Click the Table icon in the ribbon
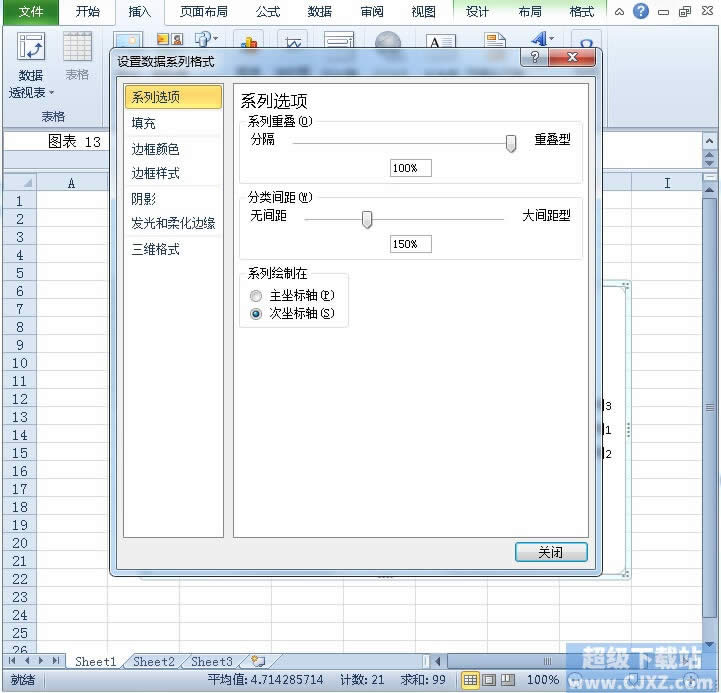Viewport: 721px width, 693px height. coord(77,48)
